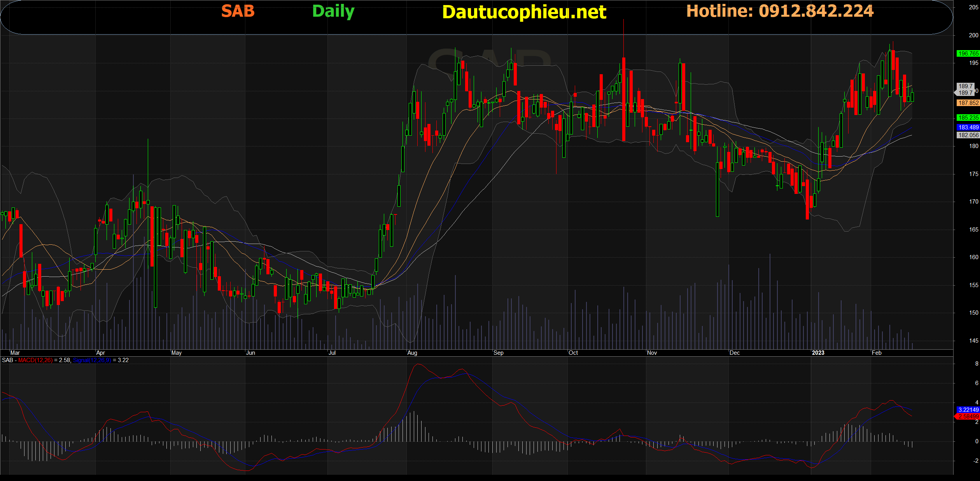Click the SAB ticker title
The height and width of the screenshot is (481, 980).
click(x=238, y=11)
